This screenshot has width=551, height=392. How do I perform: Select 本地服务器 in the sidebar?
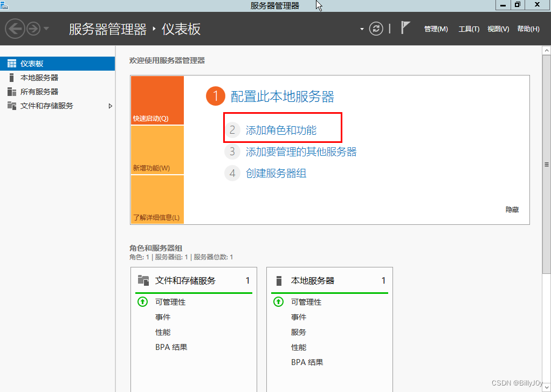(57, 78)
